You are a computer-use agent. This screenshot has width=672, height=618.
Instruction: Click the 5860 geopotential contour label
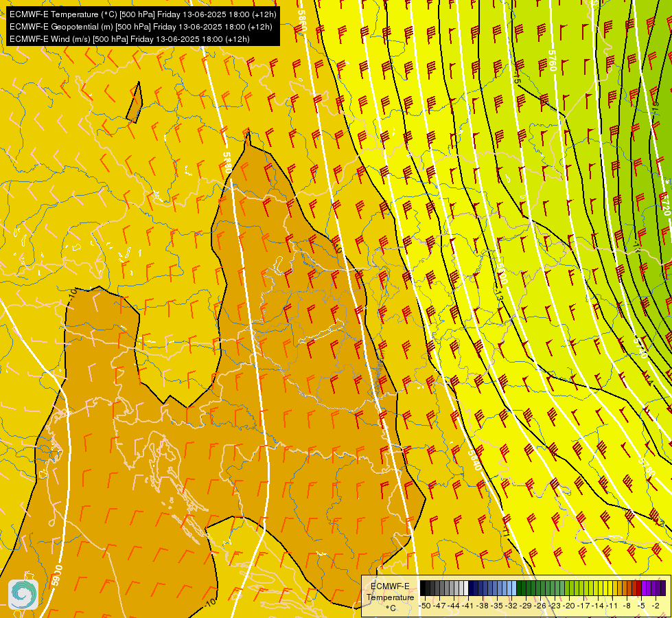302,21
